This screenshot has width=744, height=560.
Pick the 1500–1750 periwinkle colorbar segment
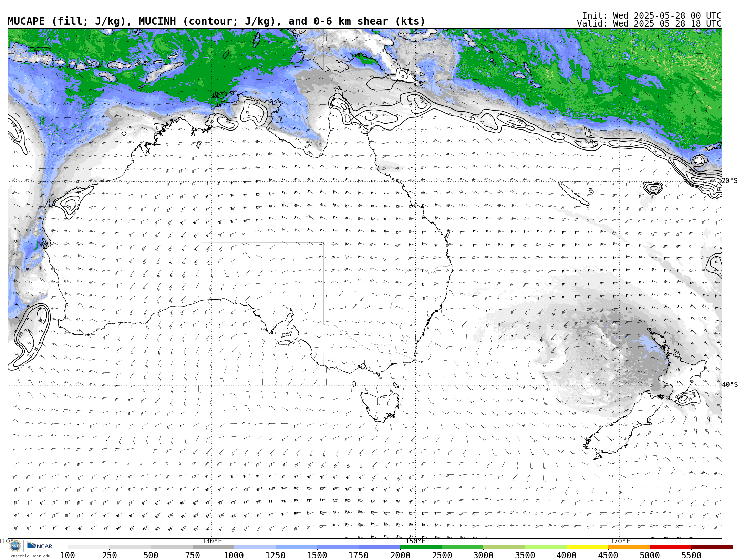pos(338,547)
